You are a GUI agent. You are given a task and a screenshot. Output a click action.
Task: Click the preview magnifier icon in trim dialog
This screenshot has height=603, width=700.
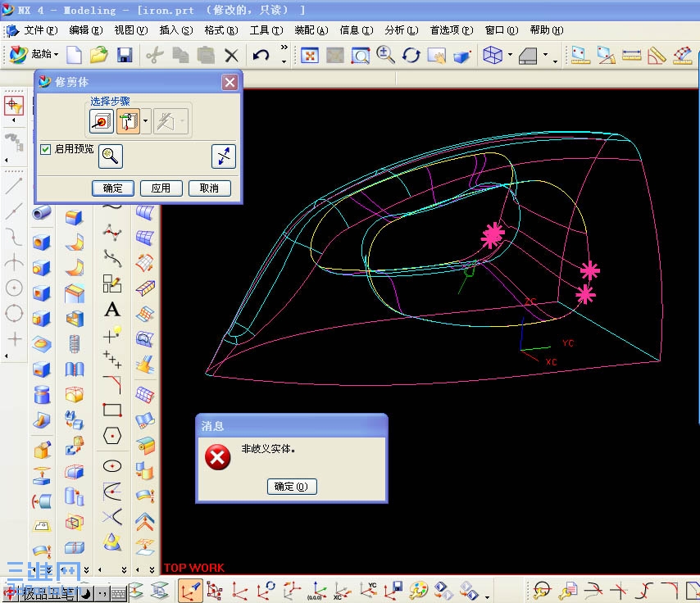(x=110, y=156)
